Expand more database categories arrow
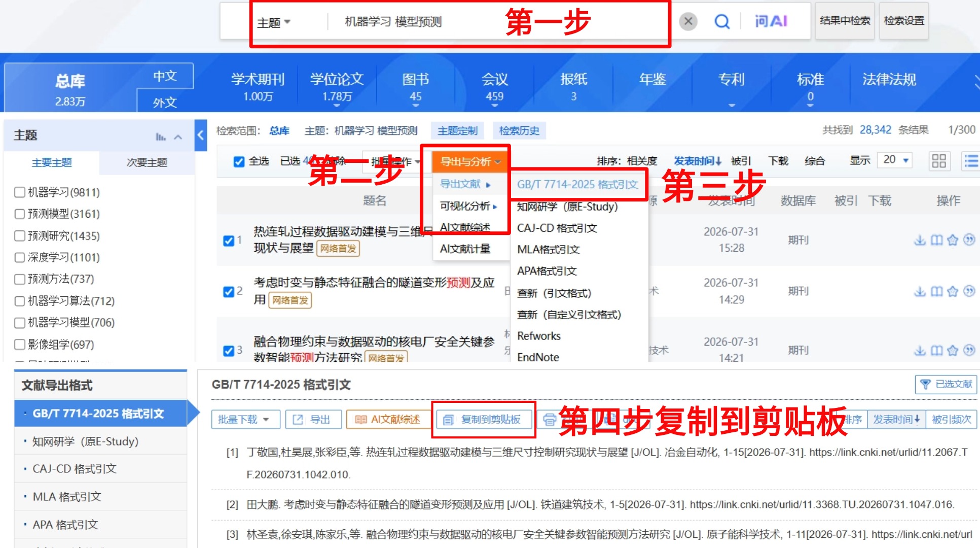 [976, 82]
